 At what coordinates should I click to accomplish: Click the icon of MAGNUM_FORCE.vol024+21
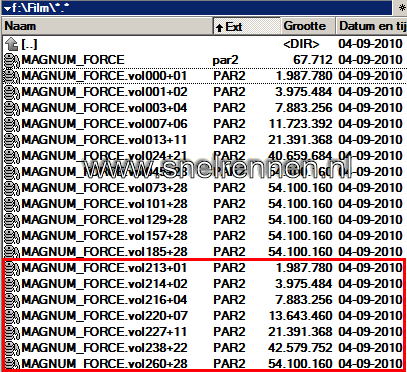pyautogui.click(x=12, y=156)
